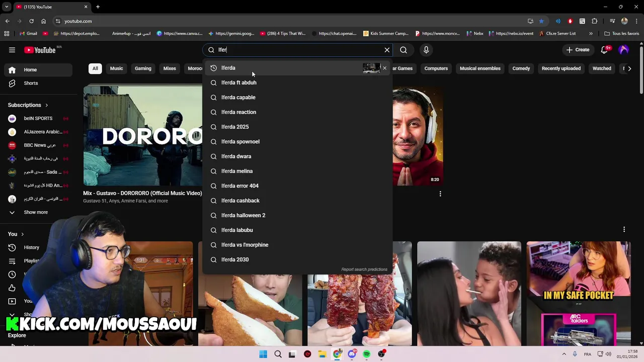This screenshot has height=362, width=644.
Task: Open the DORORORO mix thumbnail
Action: [x=143, y=136]
